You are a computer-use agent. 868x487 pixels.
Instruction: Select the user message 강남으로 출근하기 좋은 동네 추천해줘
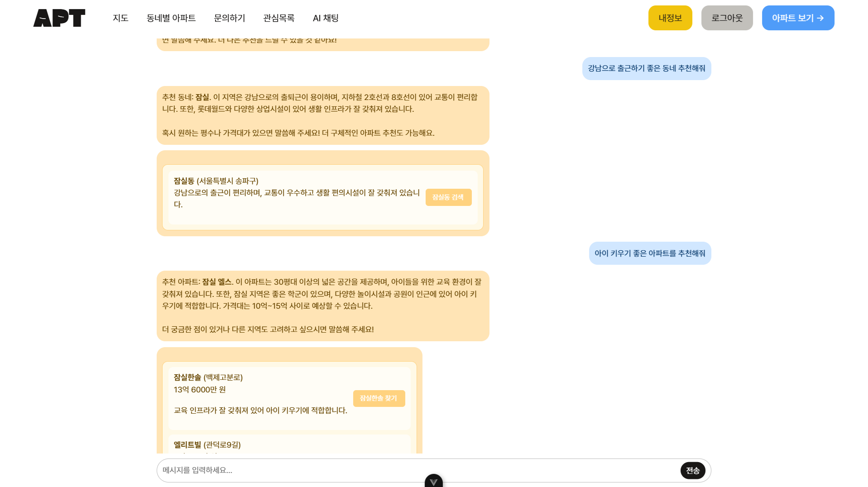pyautogui.click(x=647, y=68)
